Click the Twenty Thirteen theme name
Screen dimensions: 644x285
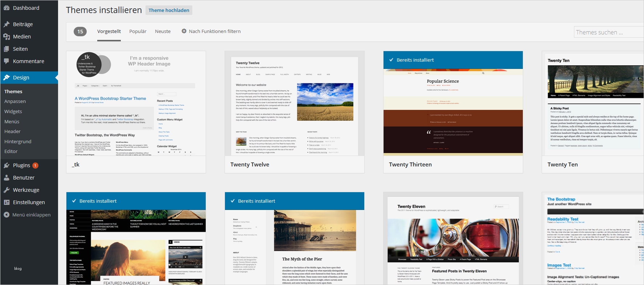coord(410,165)
